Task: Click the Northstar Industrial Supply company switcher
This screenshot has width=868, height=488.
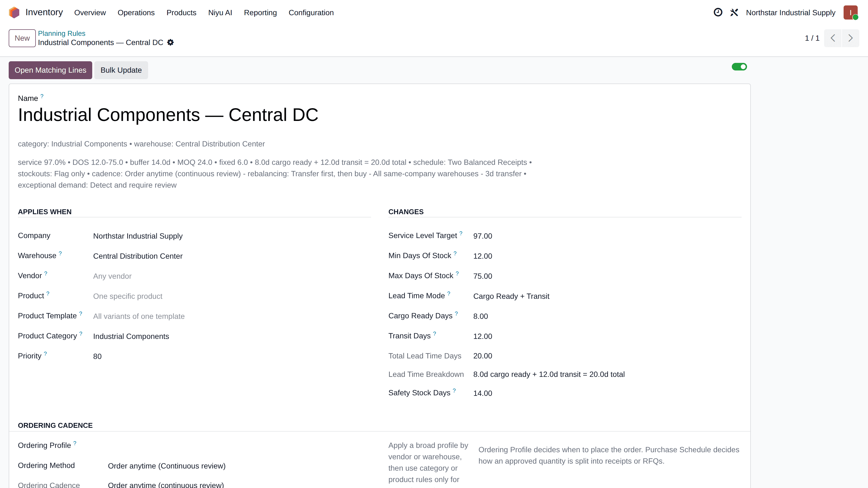Action: [x=790, y=12]
